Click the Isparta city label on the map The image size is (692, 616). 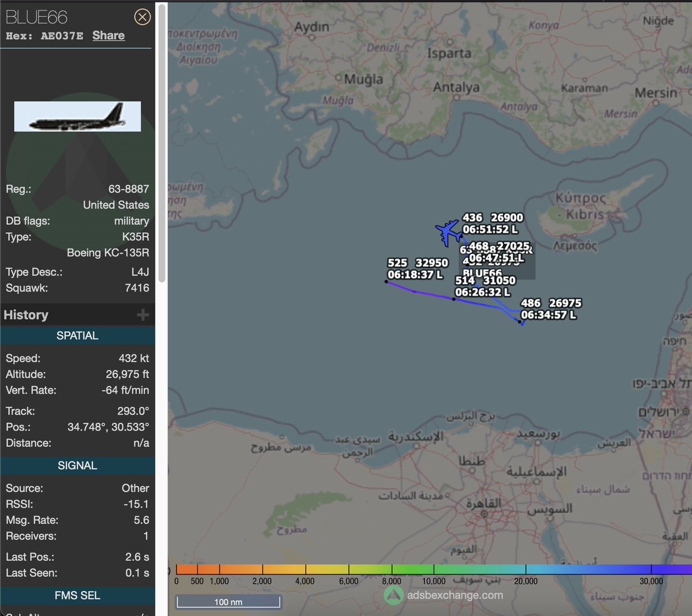[x=449, y=54]
